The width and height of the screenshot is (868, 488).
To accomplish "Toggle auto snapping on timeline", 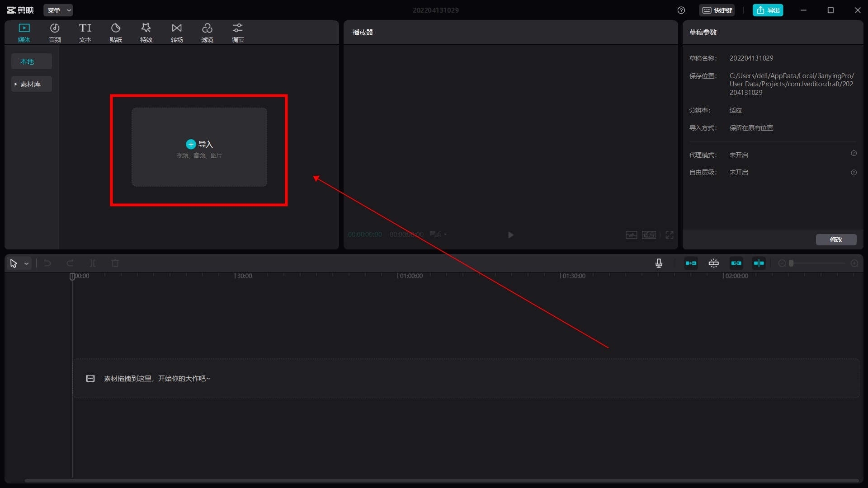I will coord(713,263).
